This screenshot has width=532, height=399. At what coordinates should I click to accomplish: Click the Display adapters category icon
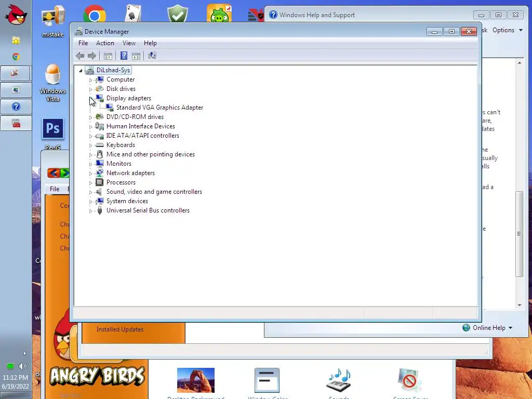(x=99, y=98)
